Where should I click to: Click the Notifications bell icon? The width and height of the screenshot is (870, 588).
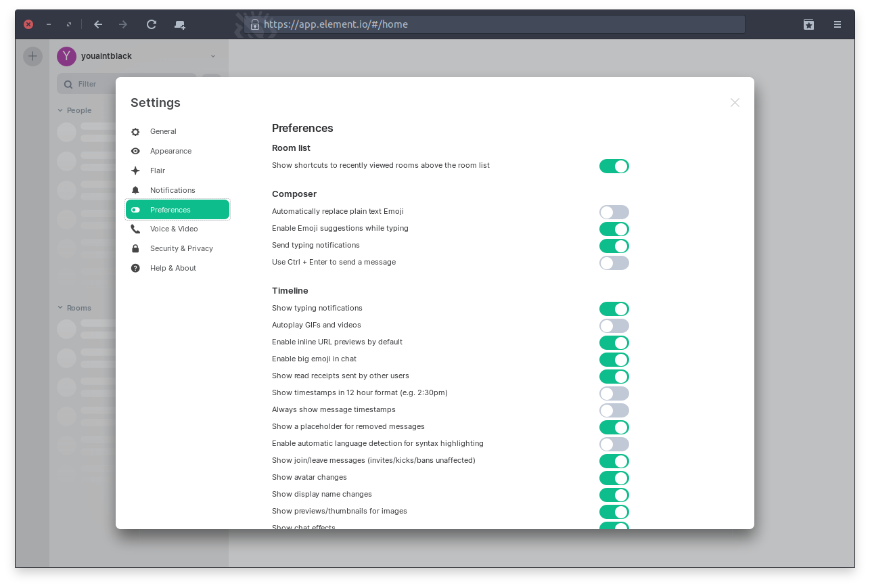[x=135, y=191]
